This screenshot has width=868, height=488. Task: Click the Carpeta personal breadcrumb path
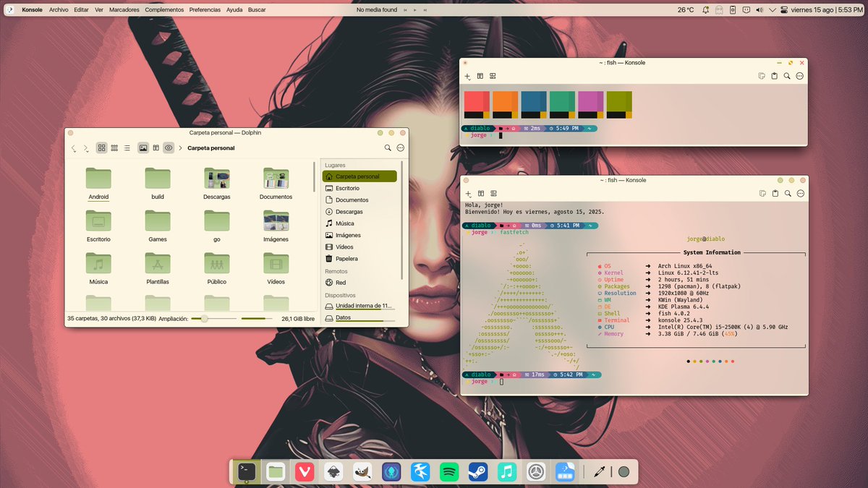[210, 148]
